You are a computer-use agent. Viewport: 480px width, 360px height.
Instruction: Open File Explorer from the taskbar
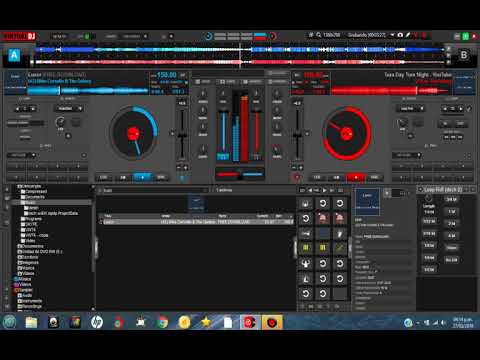tap(31, 322)
